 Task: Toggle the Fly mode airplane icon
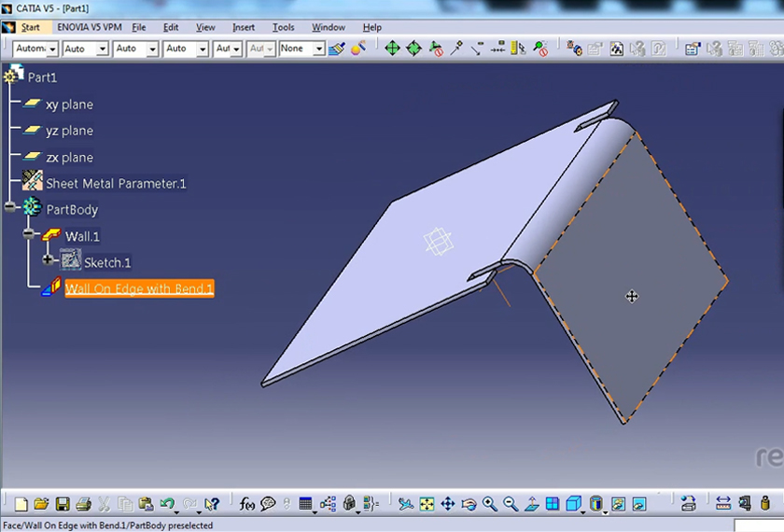406,504
